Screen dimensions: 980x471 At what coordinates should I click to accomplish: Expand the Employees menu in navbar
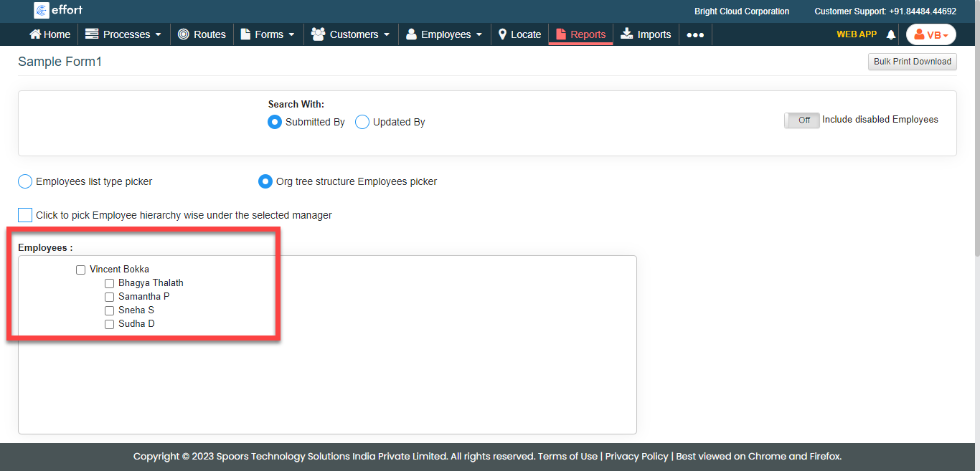[445, 34]
